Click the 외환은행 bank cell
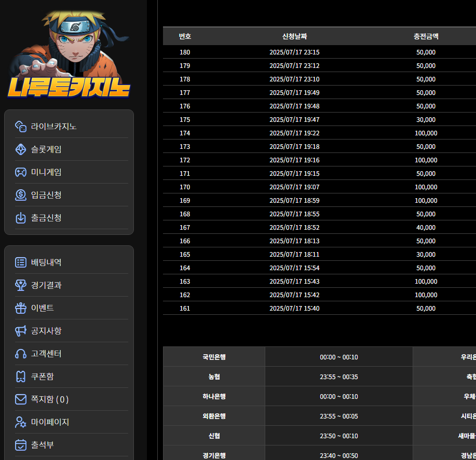476x460 pixels. click(214, 416)
